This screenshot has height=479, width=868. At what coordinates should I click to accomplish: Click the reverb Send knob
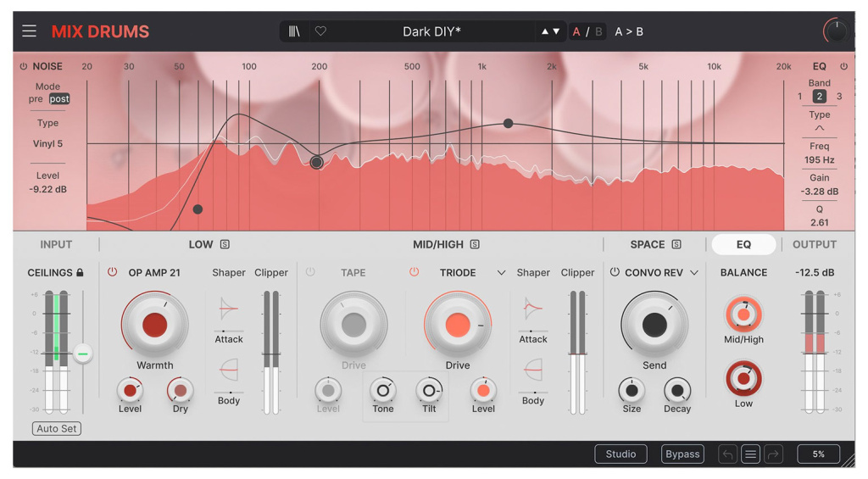click(x=654, y=325)
